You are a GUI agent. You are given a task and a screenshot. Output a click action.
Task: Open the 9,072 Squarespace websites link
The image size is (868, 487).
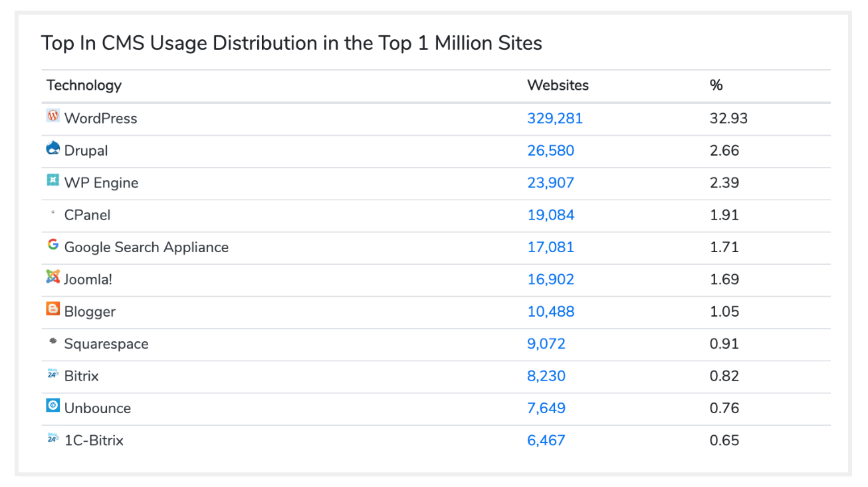546,344
